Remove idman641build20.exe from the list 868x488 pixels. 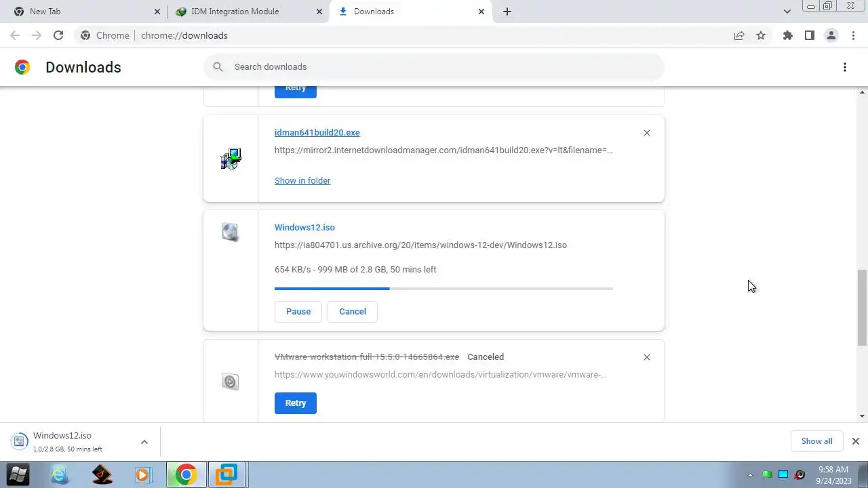pyautogui.click(x=647, y=133)
